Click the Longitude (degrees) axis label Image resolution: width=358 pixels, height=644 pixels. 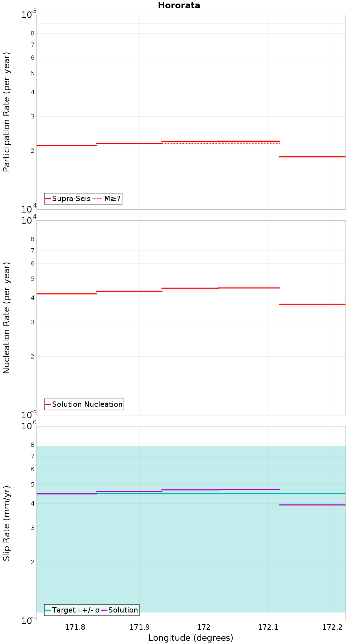pyautogui.click(x=191, y=638)
